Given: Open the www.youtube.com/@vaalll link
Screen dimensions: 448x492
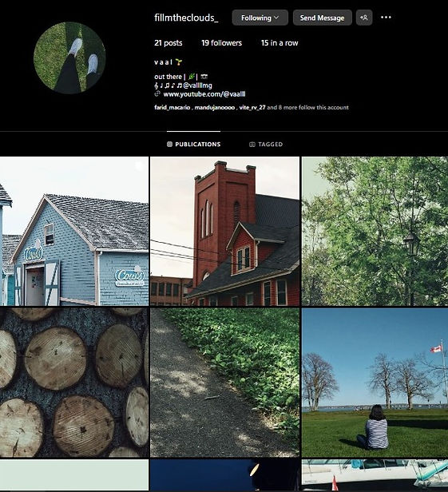Looking at the screenshot, I should click(204, 94).
